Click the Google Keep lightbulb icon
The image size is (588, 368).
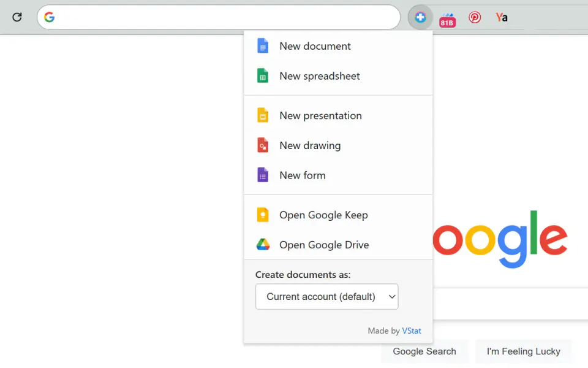click(263, 215)
